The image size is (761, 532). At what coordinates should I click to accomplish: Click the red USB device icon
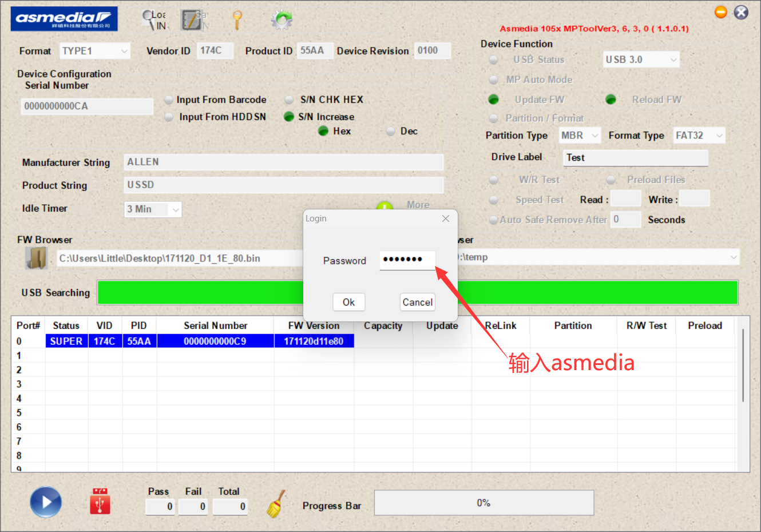100,501
